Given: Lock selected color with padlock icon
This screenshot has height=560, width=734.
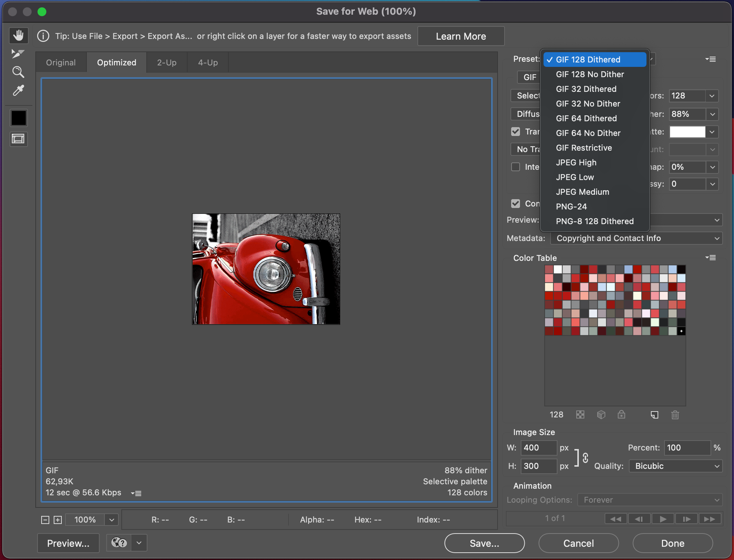Looking at the screenshot, I should pos(621,415).
